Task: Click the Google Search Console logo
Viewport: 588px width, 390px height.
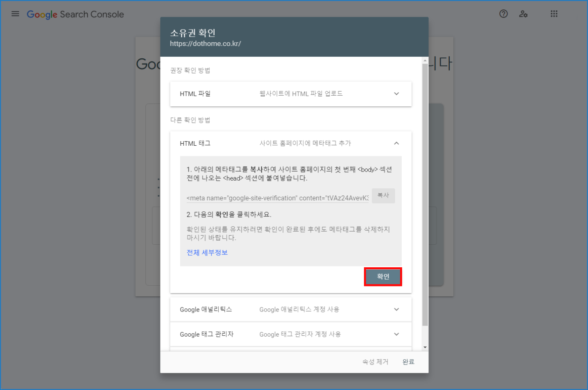Action: pos(76,14)
